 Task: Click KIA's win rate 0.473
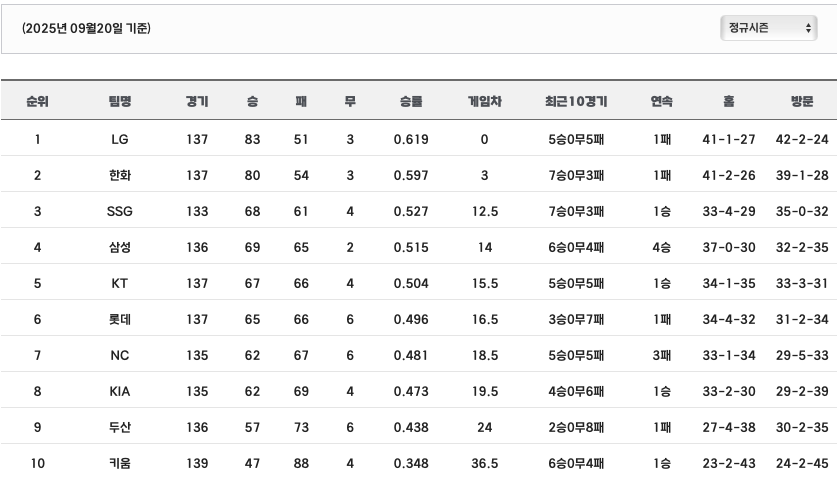pyautogui.click(x=411, y=391)
